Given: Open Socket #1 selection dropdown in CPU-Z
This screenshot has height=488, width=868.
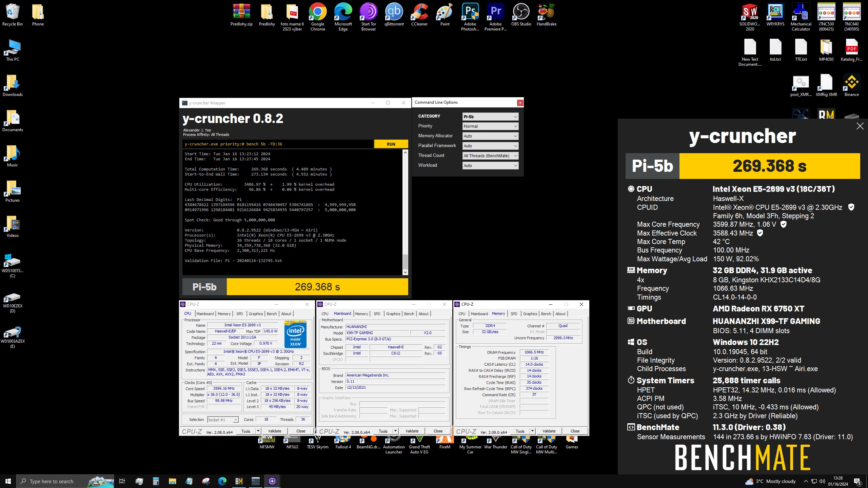Looking at the screenshot, I should (223, 420).
